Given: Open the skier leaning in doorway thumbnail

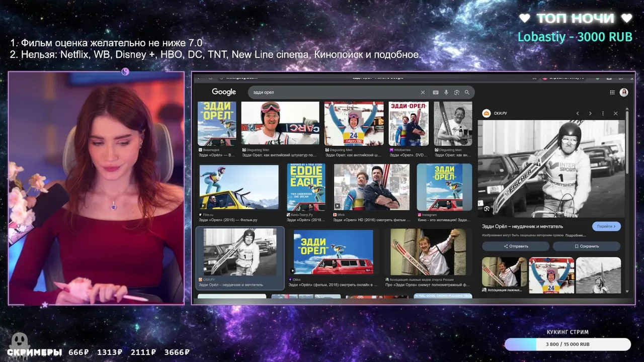Looking at the screenshot, I should tap(428, 252).
